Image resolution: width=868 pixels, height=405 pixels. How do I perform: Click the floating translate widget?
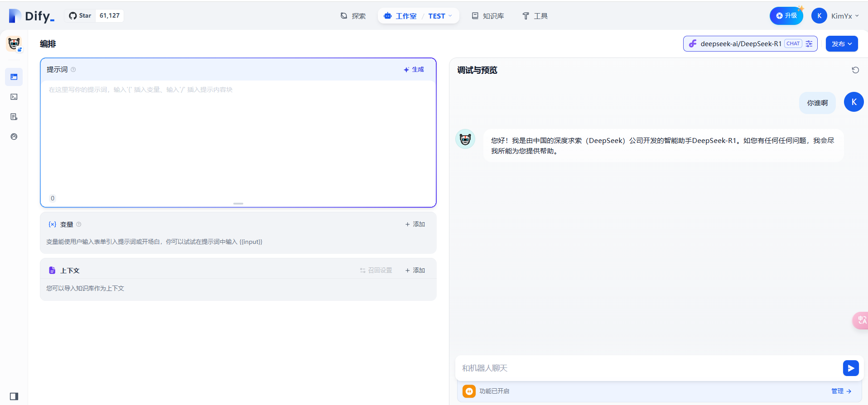click(861, 320)
